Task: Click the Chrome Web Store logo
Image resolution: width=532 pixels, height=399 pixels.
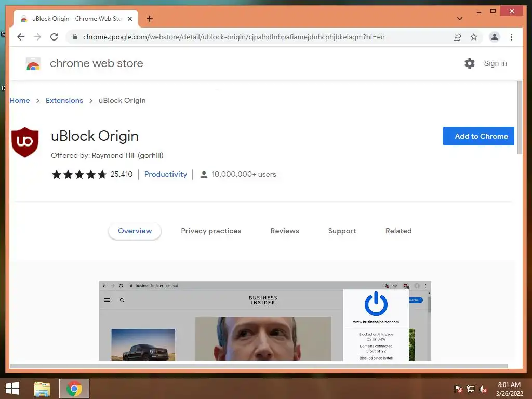Action: 33,63
